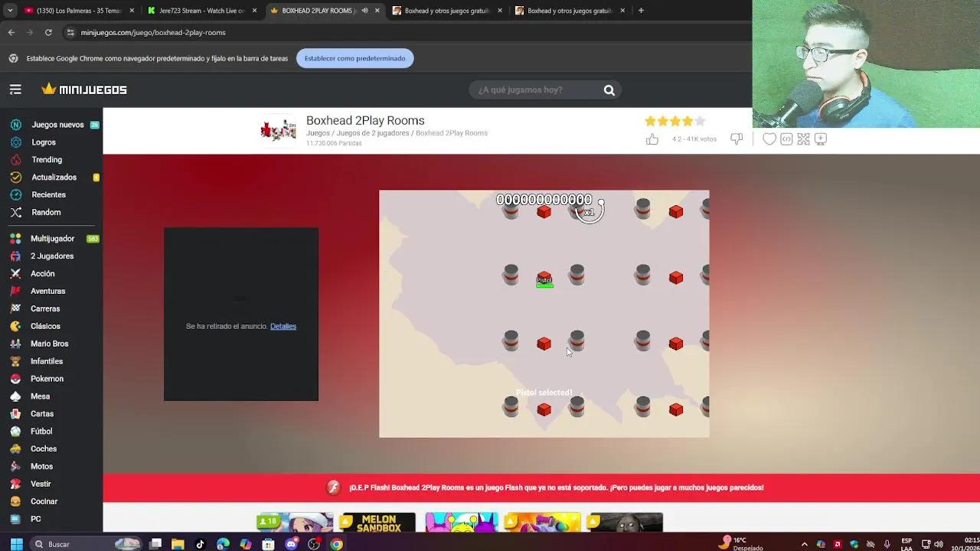
Task: Open Recientes games list
Action: tap(48, 195)
